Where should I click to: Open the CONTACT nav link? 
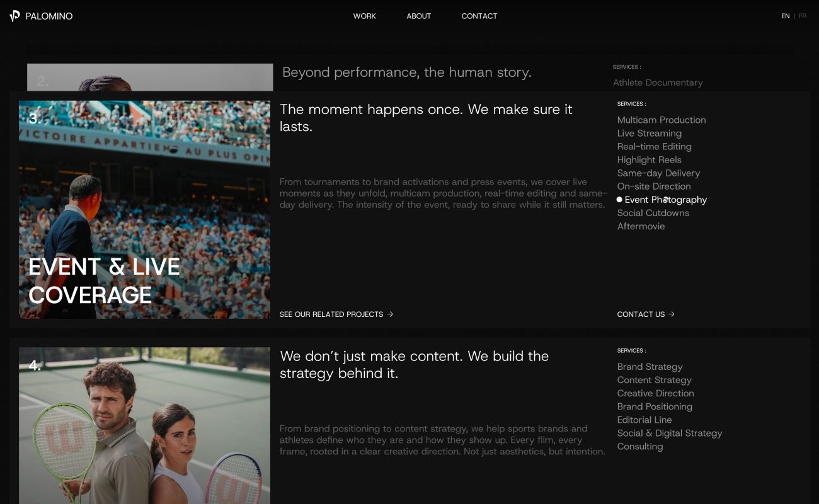coord(479,16)
